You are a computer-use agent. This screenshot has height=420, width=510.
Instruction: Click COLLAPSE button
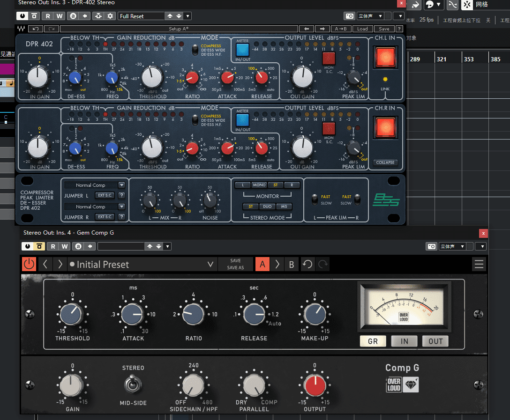385,162
